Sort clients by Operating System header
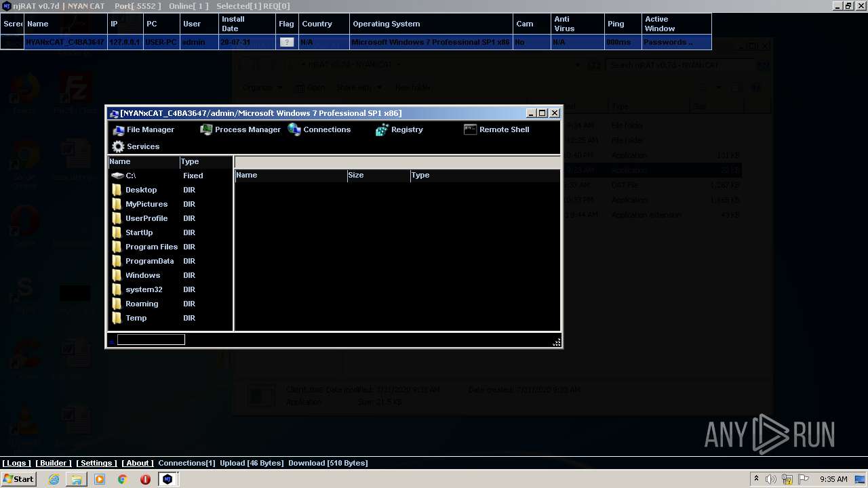The width and height of the screenshot is (868, 488). pyautogui.click(x=431, y=24)
